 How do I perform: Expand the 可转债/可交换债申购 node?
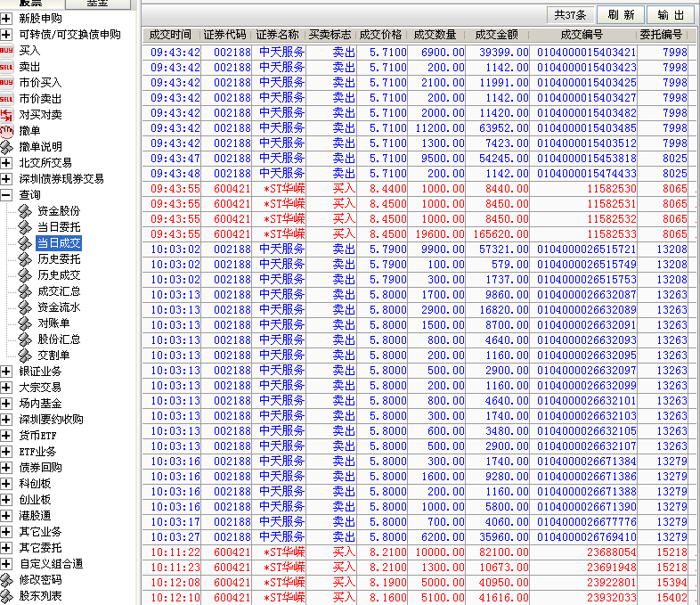(x=6, y=35)
